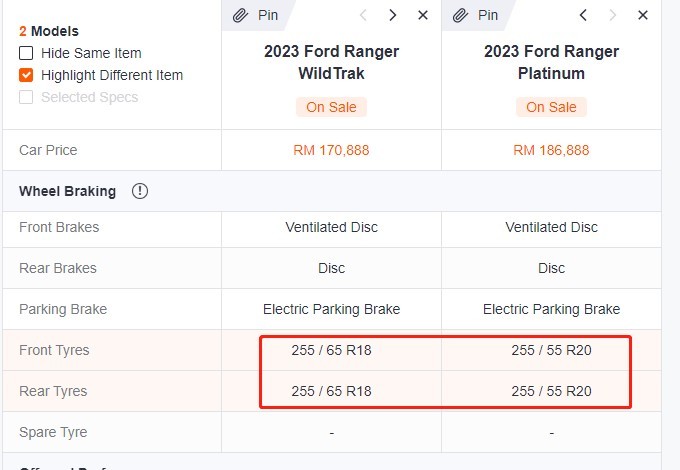Select the RM 170,888 price
The height and width of the screenshot is (470, 680).
[x=331, y=150]
